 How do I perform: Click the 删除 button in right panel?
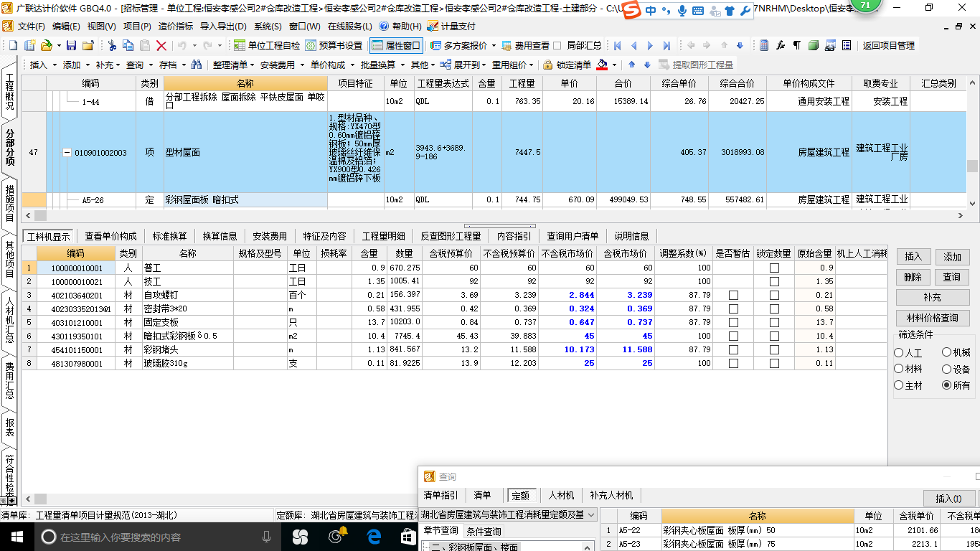913,276
